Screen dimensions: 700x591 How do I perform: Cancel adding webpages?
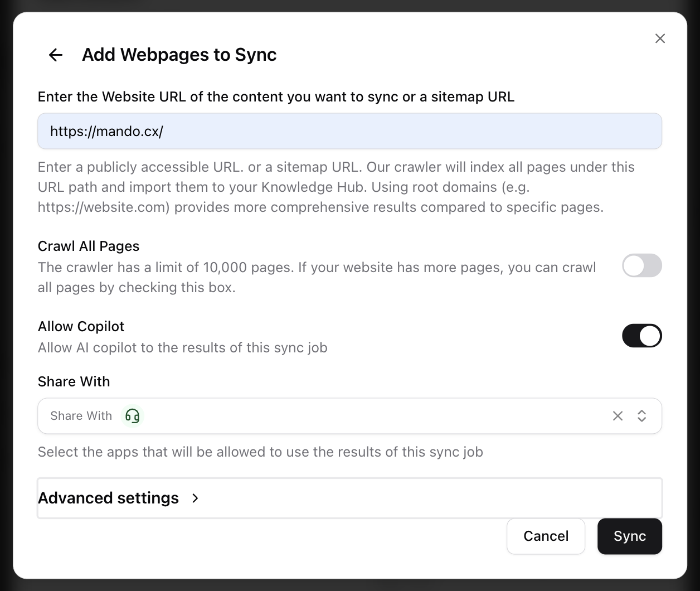pos(546,536)
